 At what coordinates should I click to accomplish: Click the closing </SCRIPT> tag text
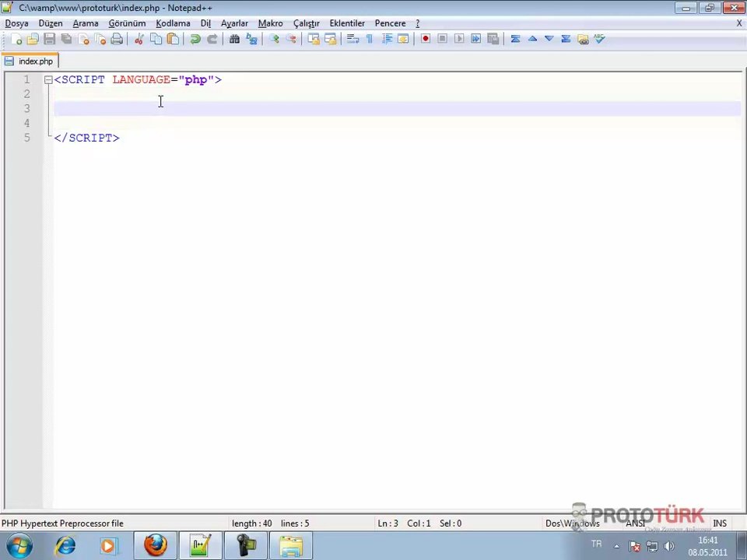click(86, 138)
